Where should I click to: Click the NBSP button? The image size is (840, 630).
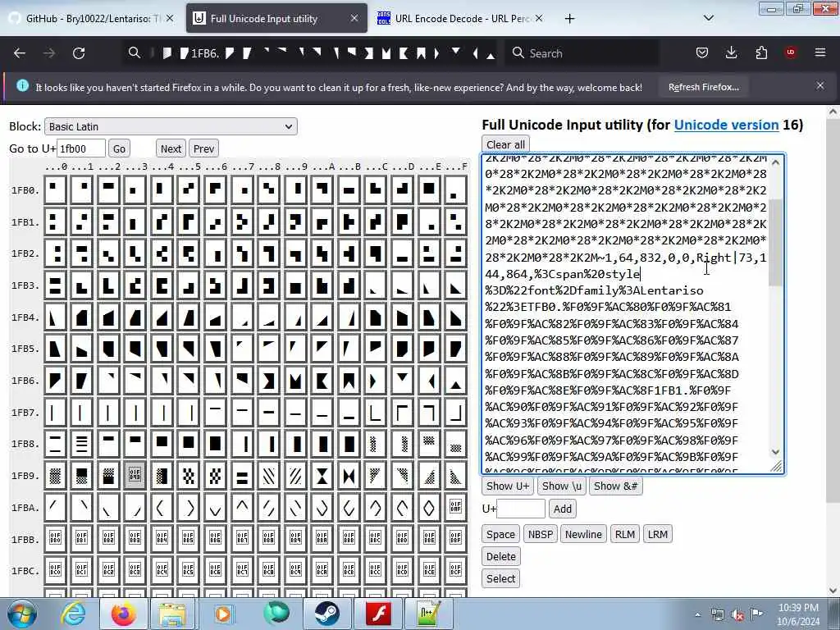pos(540,534)
